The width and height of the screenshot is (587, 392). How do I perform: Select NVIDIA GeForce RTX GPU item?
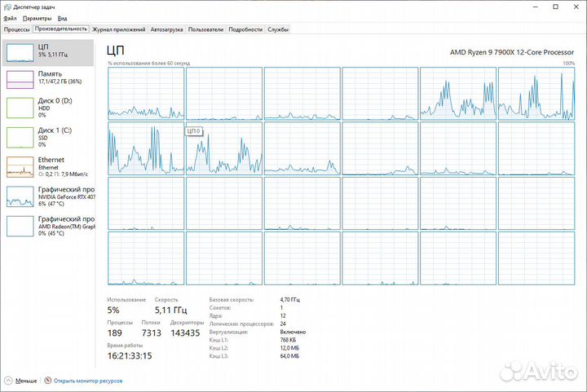(x=48, y=196)
